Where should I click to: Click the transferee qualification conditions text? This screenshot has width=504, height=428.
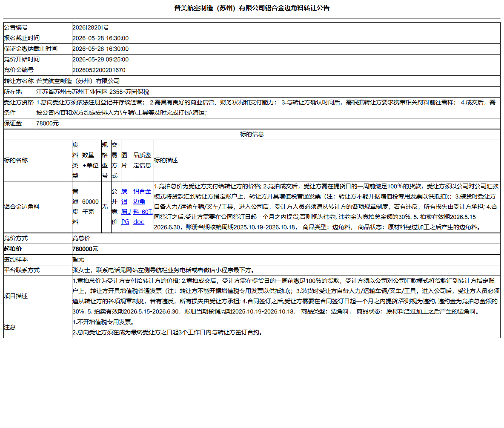click(x=266, y=107)
